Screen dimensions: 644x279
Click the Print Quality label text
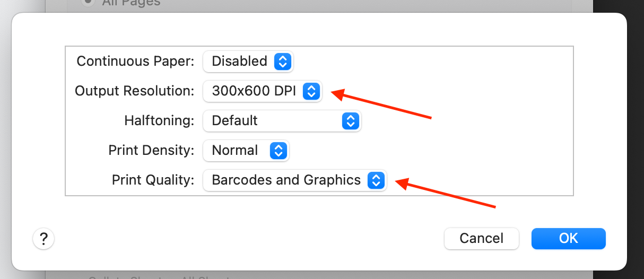pyautogui.click(x=153, y=180)
